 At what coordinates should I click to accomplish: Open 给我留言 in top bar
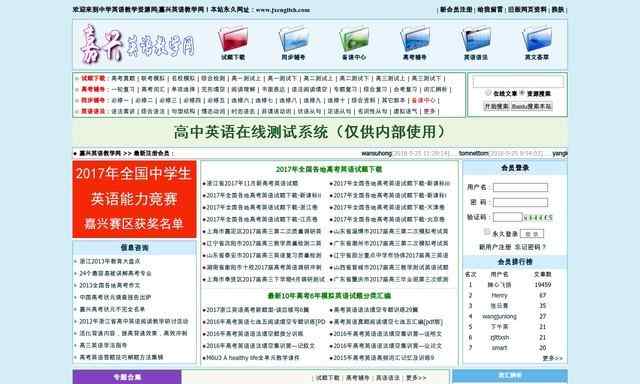[x=490, y=9]
